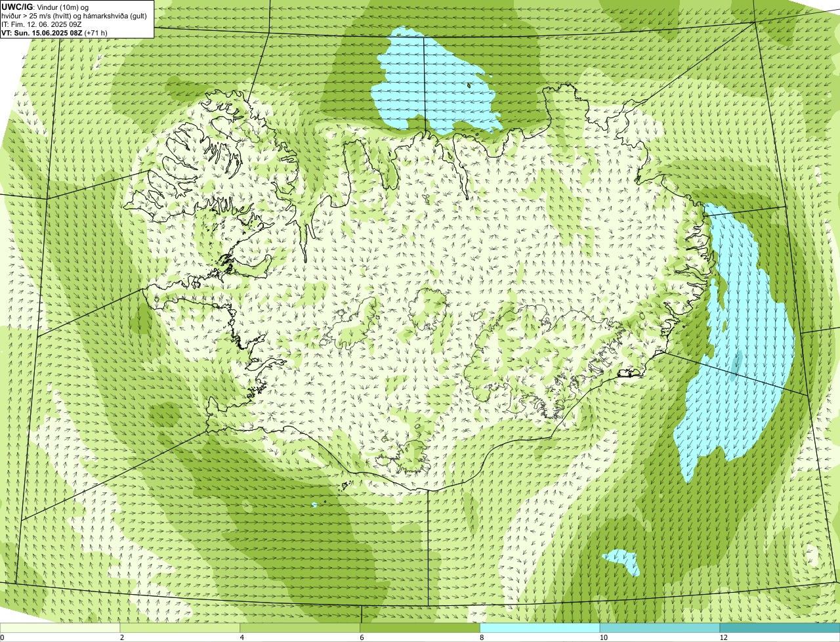Viewport: 840px width, 642px height.
Task: Click the 8–10 light cyan colorbar segment
Action: tap(540, 628)
